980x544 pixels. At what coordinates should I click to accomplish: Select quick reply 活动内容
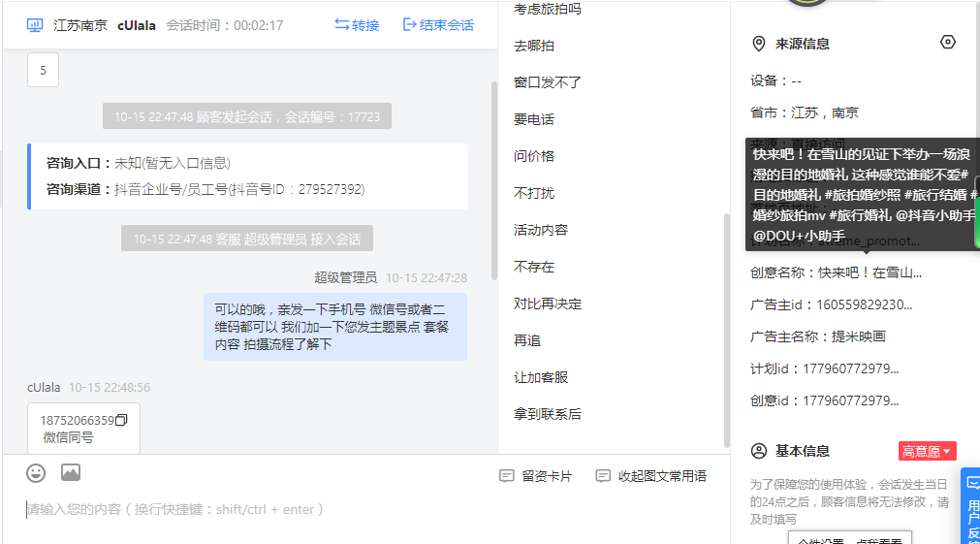tap(541, 230)
